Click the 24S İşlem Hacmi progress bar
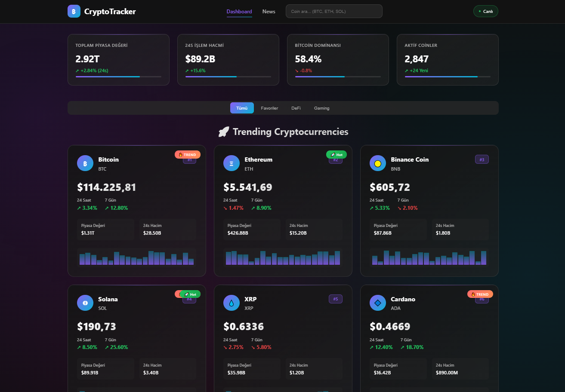 (x=228, y=77)
